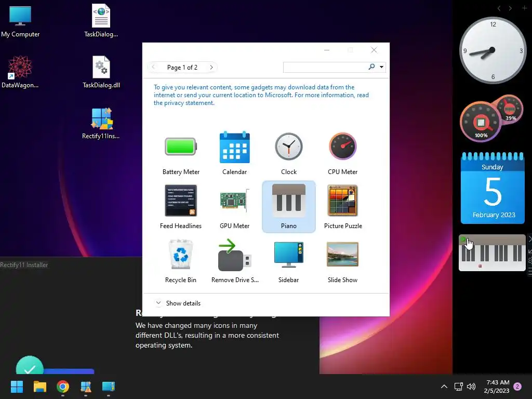
Task: Select the Picture Puzzle gadget
Action: click(343, 207)
